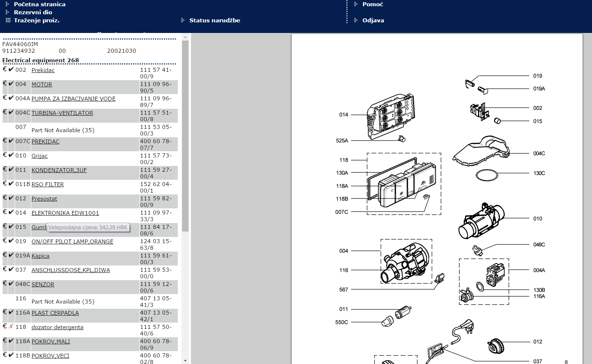Click the euro icon beside 019 pilot lamp
This screenshot has height=364, width=592.
(5, 240)
